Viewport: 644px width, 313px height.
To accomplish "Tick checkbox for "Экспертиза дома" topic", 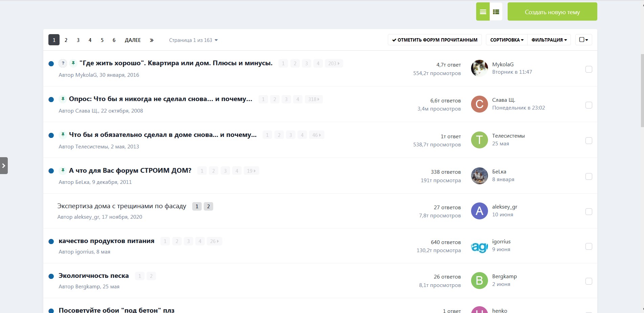I will pyautogui.click(x=589, y=212).
